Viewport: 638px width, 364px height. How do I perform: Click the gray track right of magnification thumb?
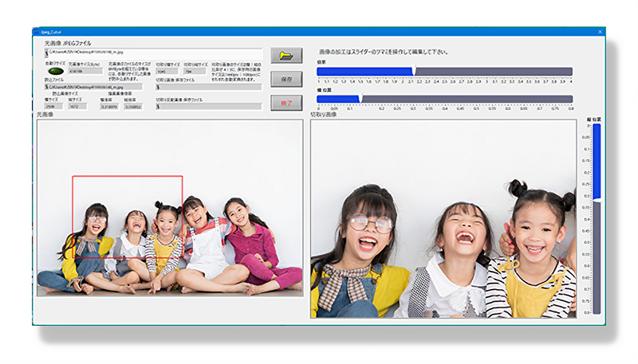494,72
